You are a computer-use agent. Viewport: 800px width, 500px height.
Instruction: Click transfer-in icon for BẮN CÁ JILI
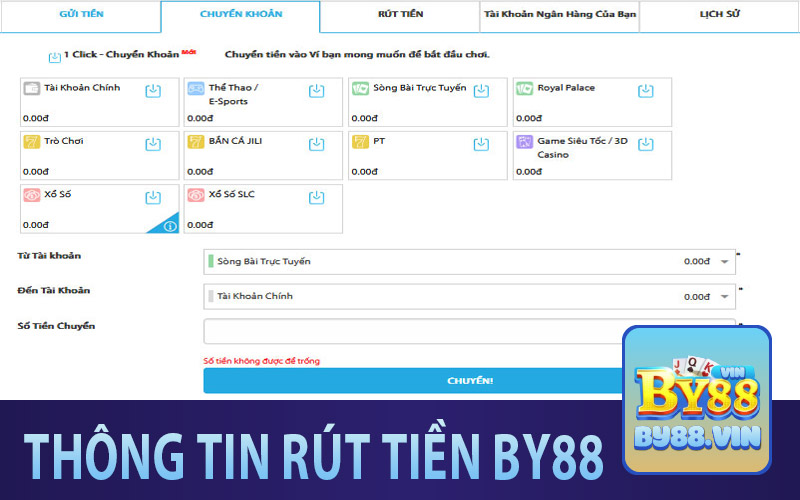click(316, 144)
